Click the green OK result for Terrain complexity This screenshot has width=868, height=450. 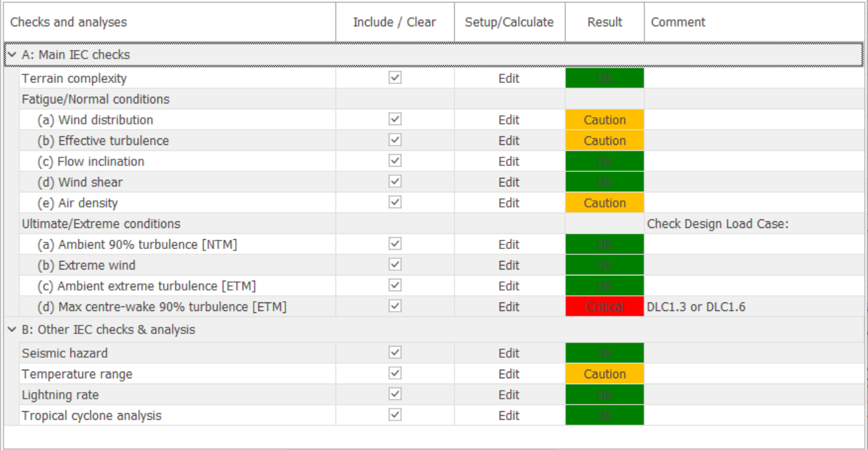pyautogui.click(x=604, y=78)
